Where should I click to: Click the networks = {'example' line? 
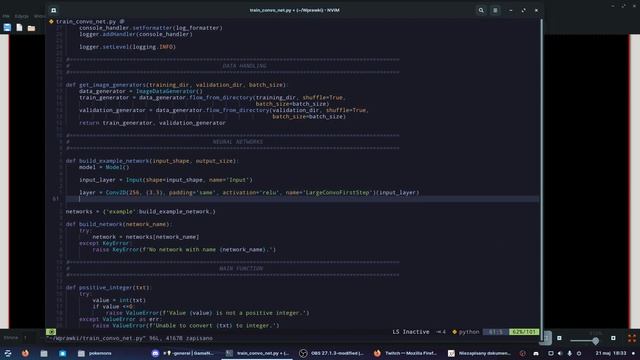140,211
